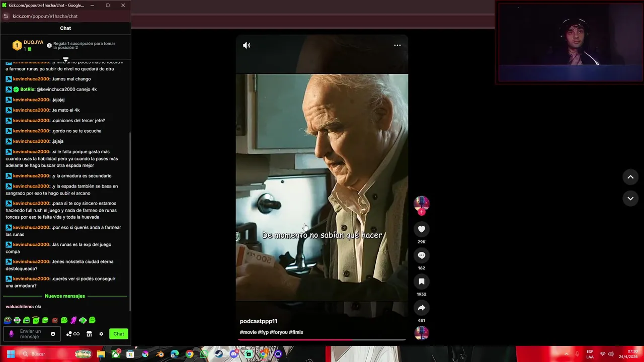Click the BotRix username in chat
The width and height of the screenshot is (644, 362).
point(28,89)
